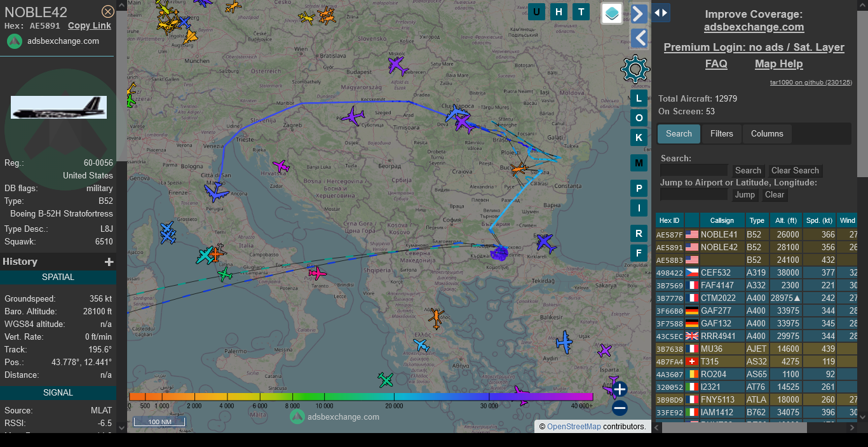
Task: Toggle the O map button
Action: click(639, 118)
